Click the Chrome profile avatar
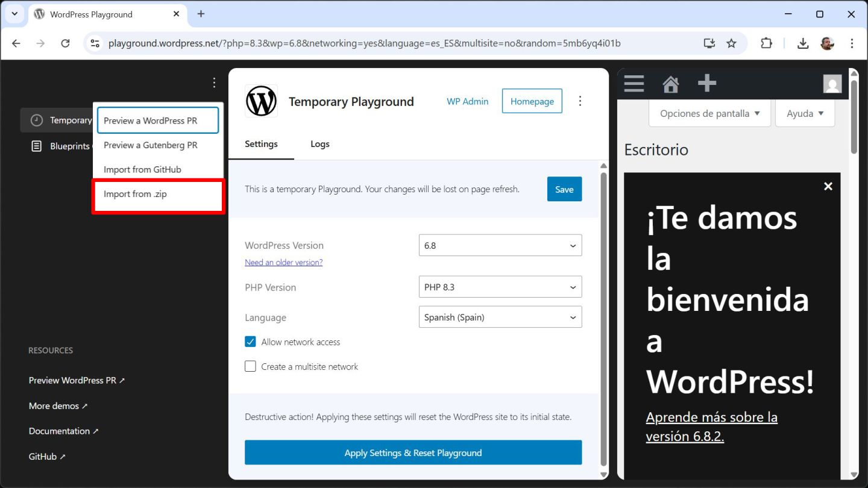Screen dimensions: 868x488 [827, 43]
